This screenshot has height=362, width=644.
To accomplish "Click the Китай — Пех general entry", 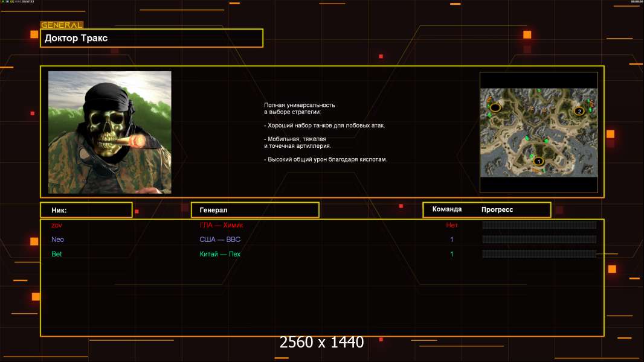I will pos(220,254).
